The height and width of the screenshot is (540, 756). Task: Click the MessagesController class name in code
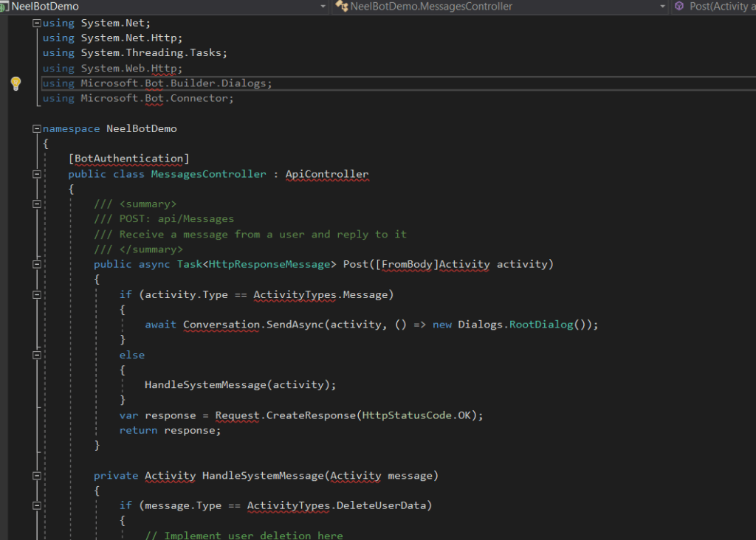point(208,174)
